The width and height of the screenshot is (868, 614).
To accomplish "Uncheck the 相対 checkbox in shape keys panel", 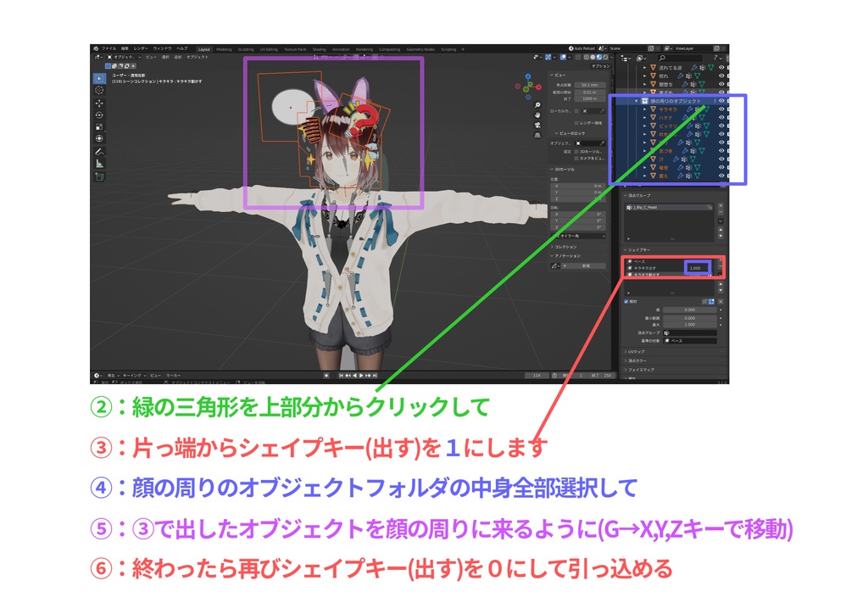I will point(626,301).
